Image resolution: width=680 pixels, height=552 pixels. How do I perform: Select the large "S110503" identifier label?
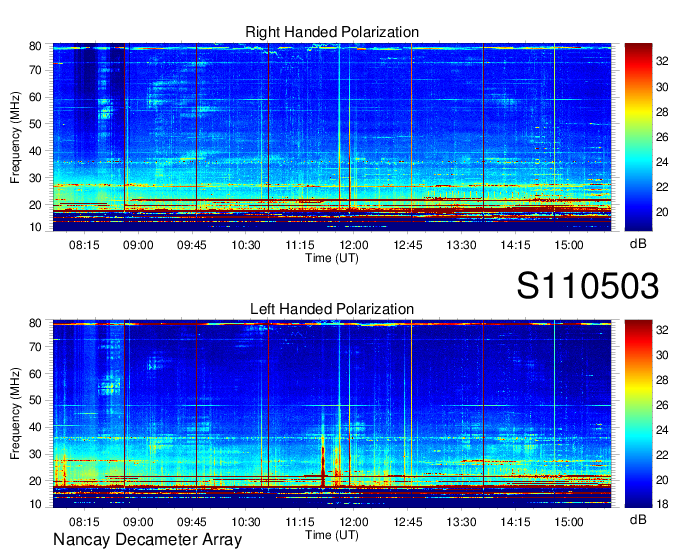click(x=588, y=285)
